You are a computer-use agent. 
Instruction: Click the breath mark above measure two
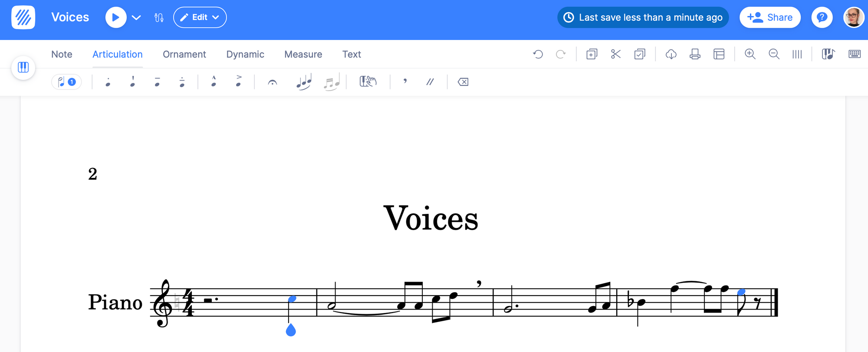(x=479, y=284)
